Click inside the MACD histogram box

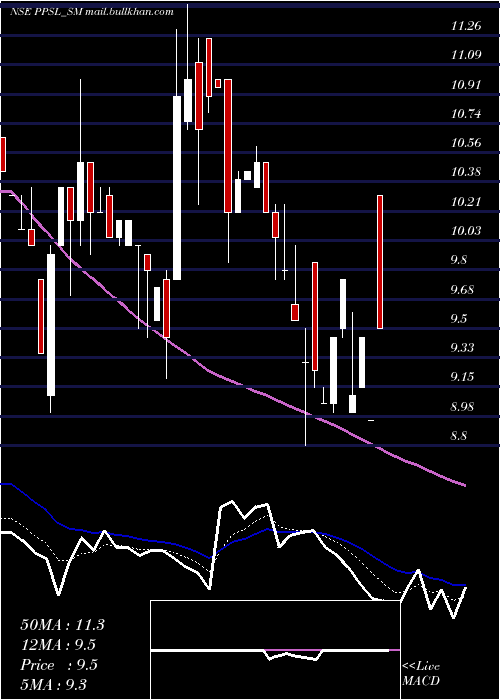(x=275, y=650)
